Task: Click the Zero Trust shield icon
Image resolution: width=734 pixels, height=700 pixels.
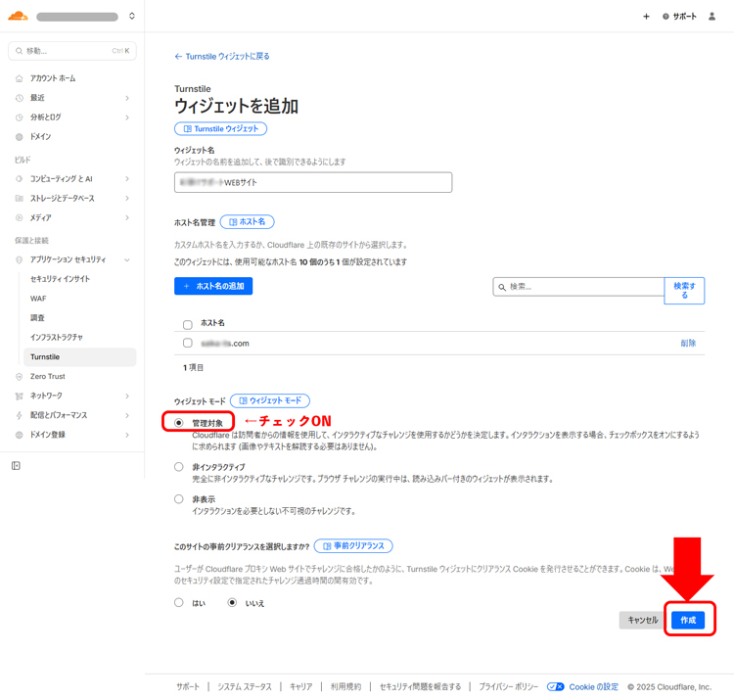Action: pyautogui.click(x=20, y=377)
